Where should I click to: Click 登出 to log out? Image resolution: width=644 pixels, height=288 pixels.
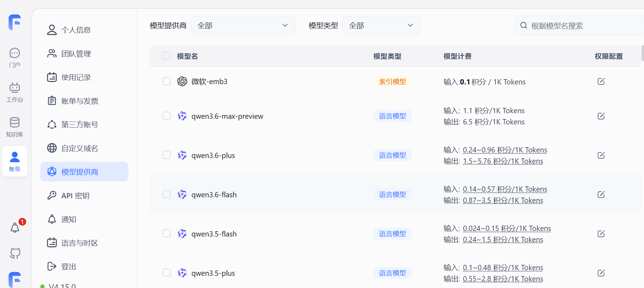(84, 267)
